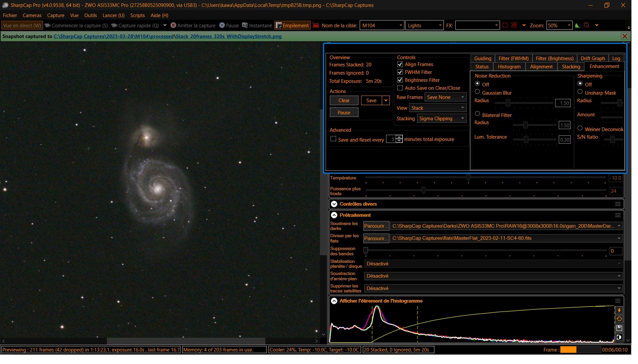The width and height of the screenshot is (638, 364).
Task: Click the green histogram icon in toolbar
Action: click(577, 25)
